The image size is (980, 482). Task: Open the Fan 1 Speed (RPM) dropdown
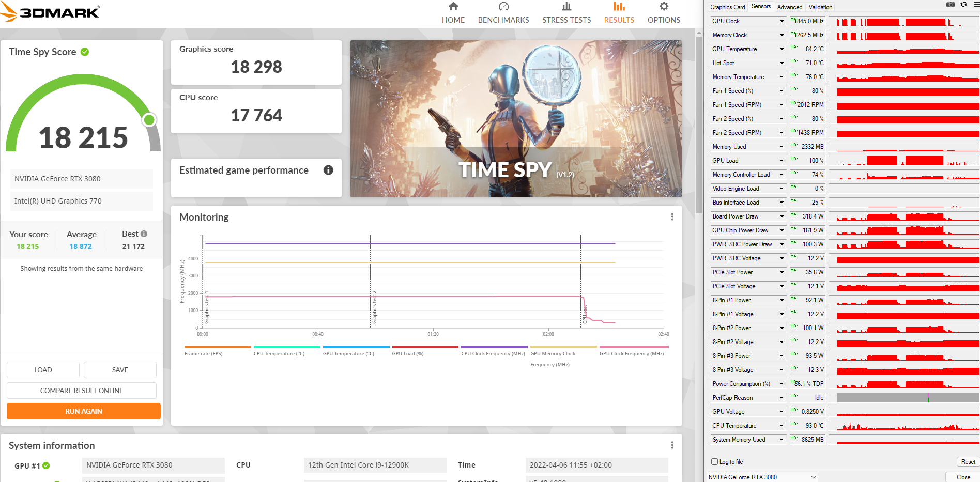point(782,105)
